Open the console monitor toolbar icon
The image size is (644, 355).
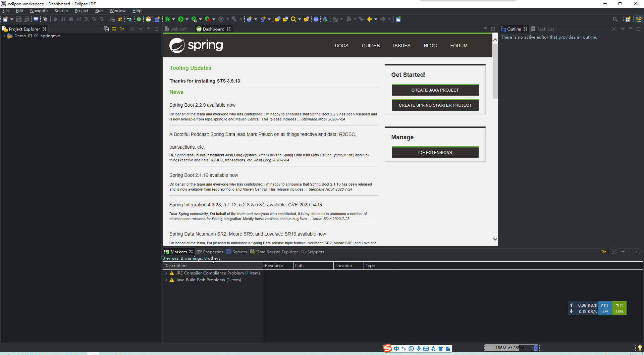click(x=36, y=19)
